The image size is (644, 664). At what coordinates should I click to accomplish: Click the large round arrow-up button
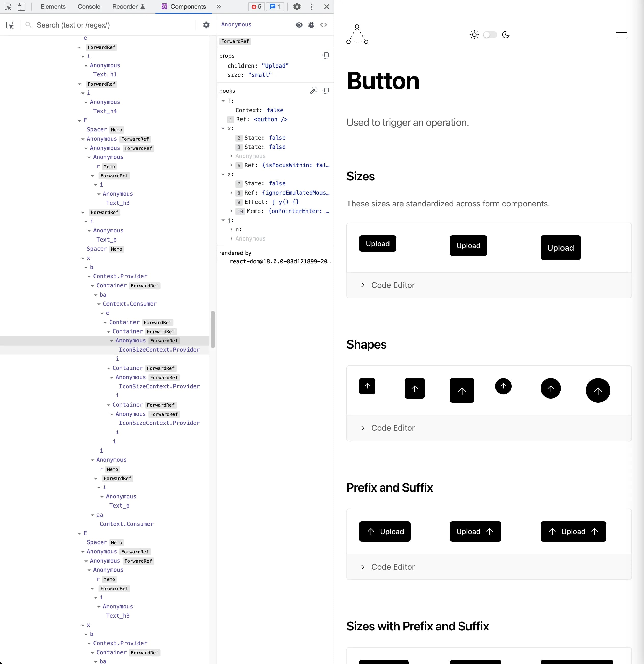coord(598,390)
